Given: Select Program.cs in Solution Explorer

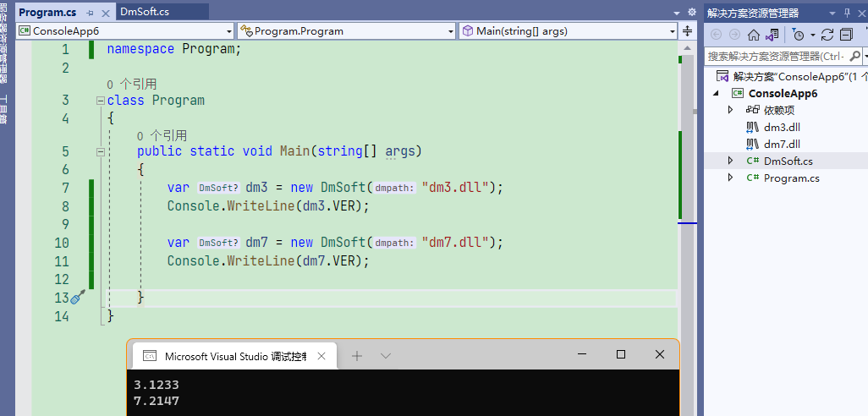Looking at the screenshot, I should [792, 178].
